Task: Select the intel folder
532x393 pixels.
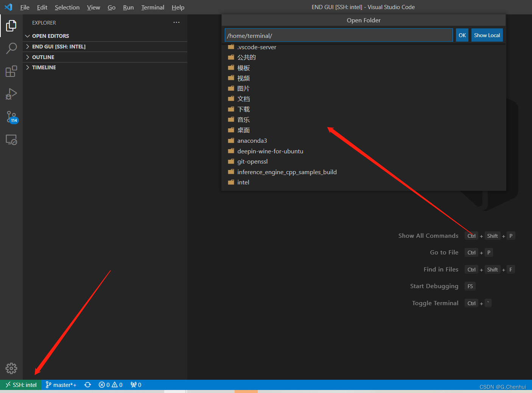Action: pos(364,182)
